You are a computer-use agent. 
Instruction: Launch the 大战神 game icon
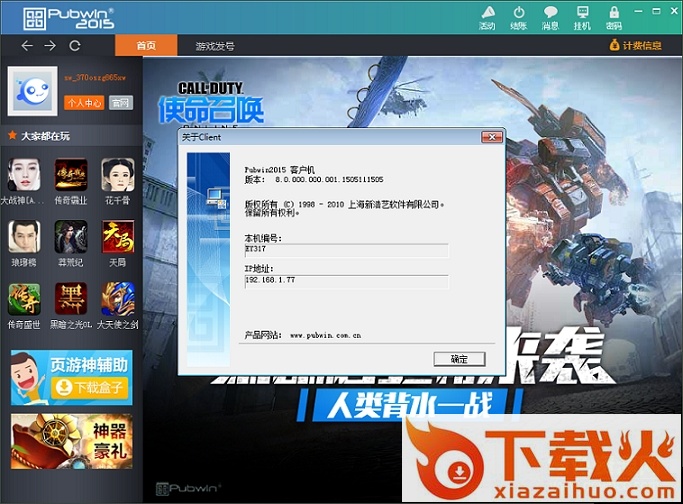24,175
